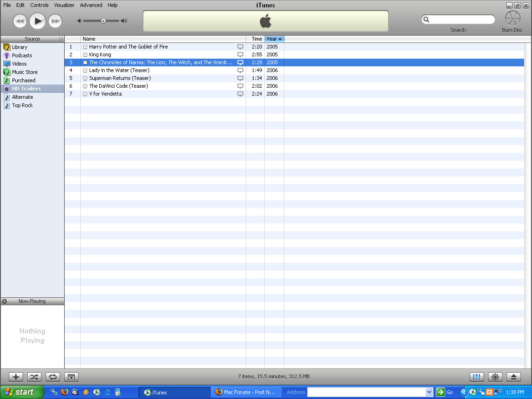This screenshot has height=399, width=532.
Task: Toggle the Superman Returns checkbox
Action: point(85,78)
